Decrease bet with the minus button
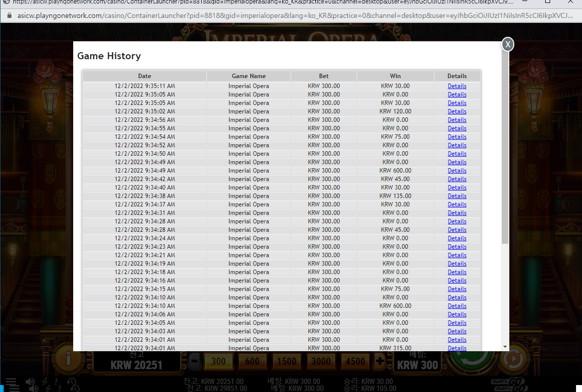 click(x=195, y=361)
